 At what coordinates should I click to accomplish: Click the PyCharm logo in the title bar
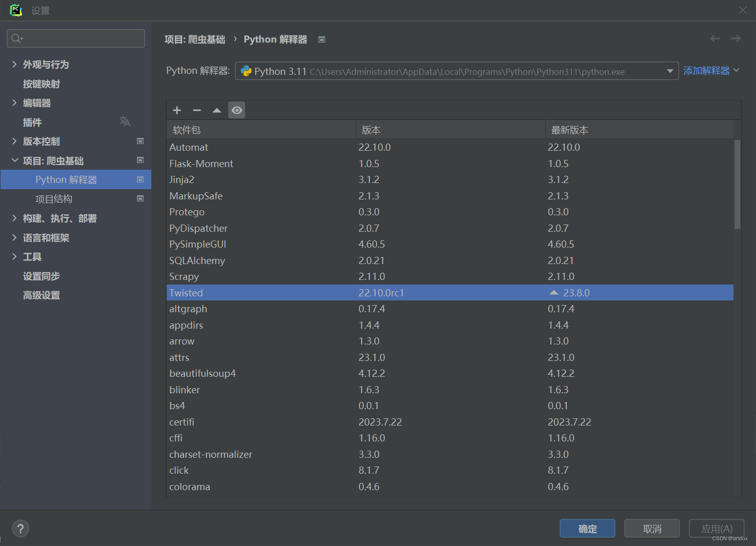pos(16,10)
